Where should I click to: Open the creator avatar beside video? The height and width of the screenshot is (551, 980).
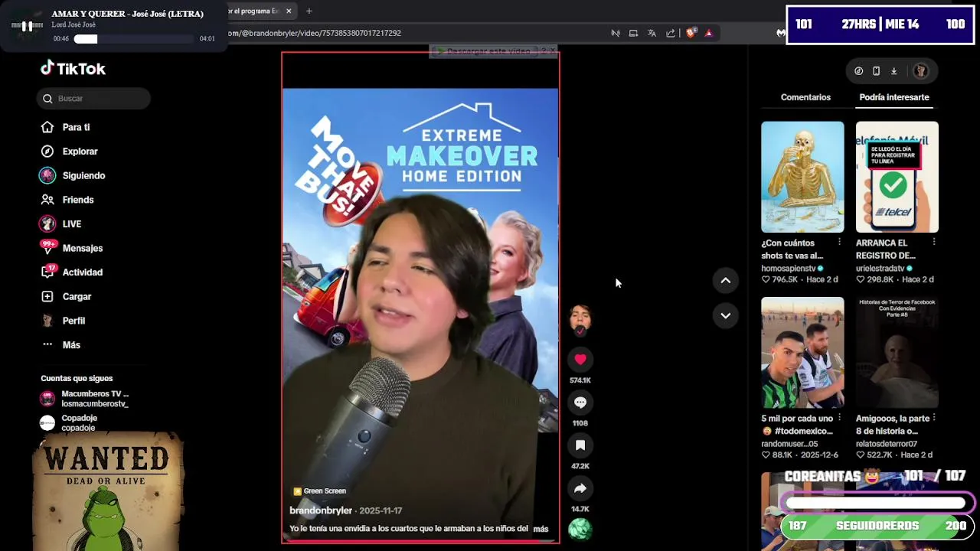[x=580, y=318]
